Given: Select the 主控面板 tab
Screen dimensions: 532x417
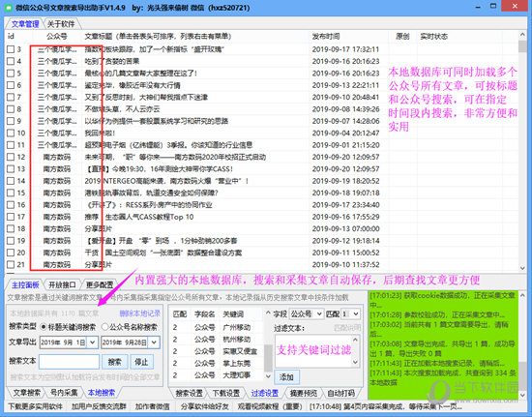Looking at the screenshot, I should (25, 284).
